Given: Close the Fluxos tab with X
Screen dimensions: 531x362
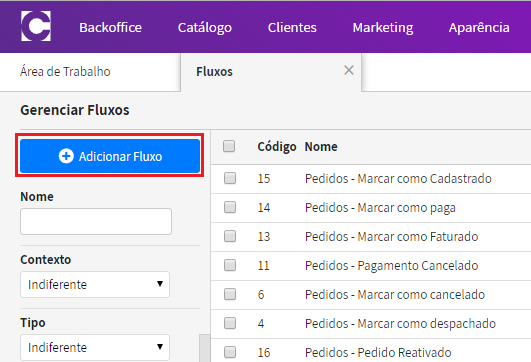Looking at the screenshot, I should pyautogui.click(x=349, y=70).
